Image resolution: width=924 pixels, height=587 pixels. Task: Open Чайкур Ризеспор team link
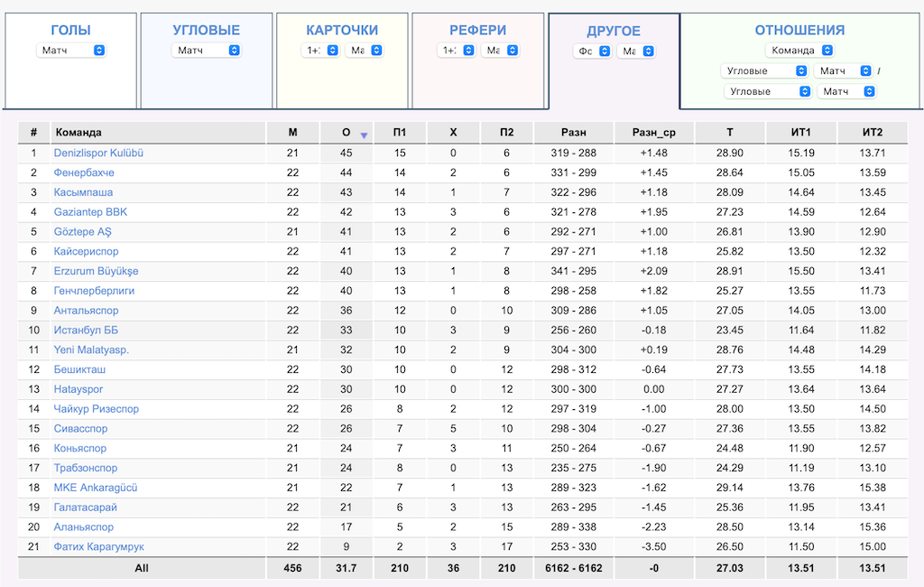point(96,409)
